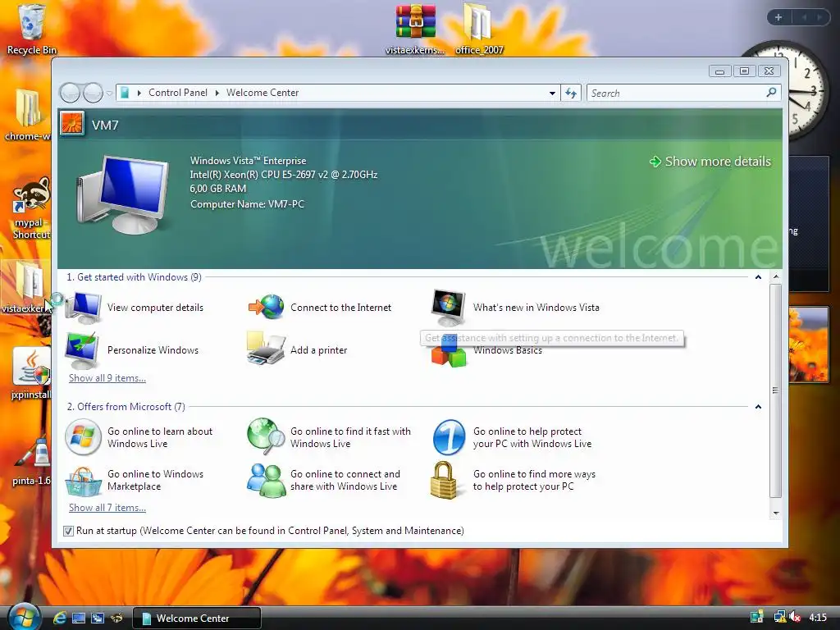Click connect and share people icon
The width and height of the screenshot is (840, 630).
point(267,481)
